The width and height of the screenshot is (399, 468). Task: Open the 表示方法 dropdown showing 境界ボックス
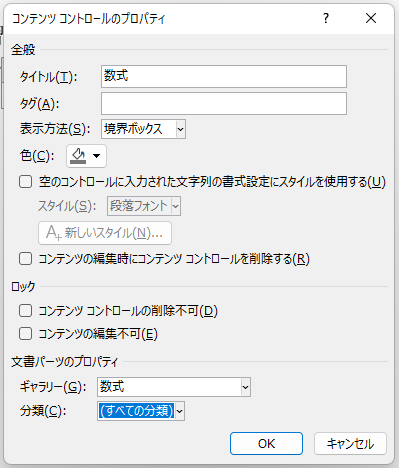tap(143, 129)
